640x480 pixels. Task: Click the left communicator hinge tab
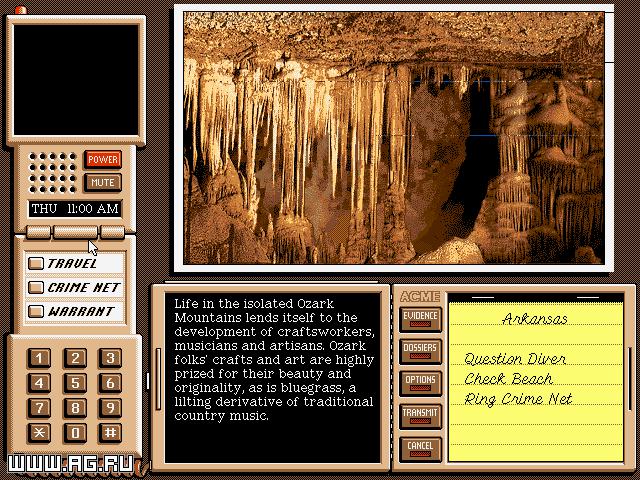click(x=38, y=232)
